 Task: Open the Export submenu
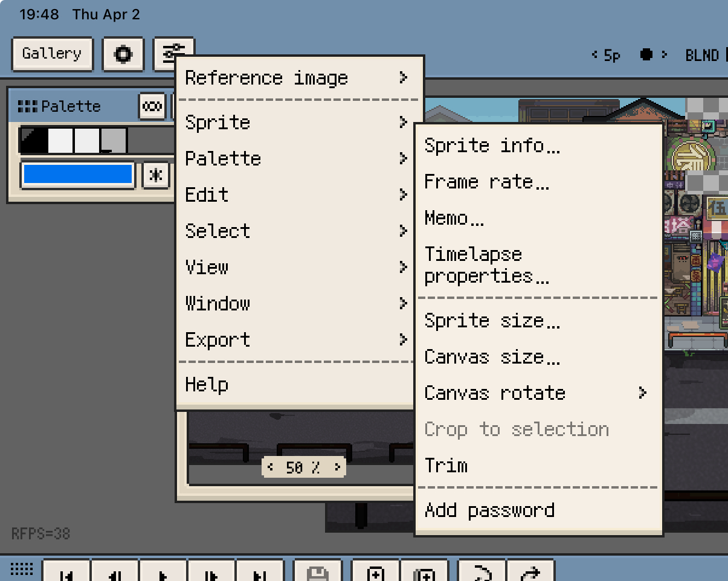coord(296,340)
